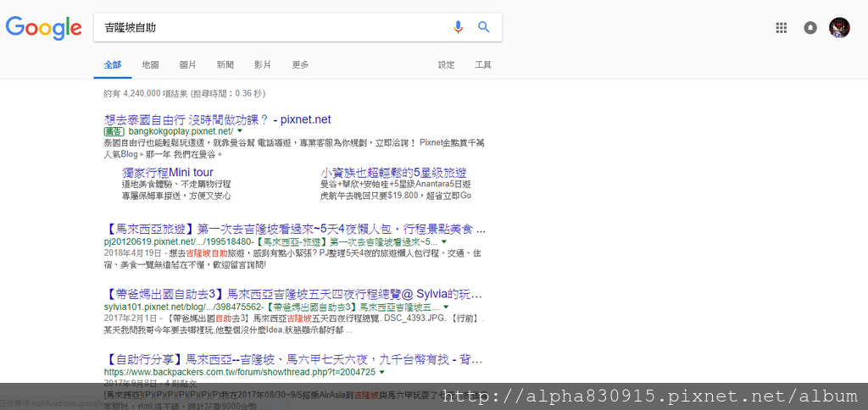This screenshot has height=410, width=868.
Task: Open the 更多 menu
Action: pos(300,64)
